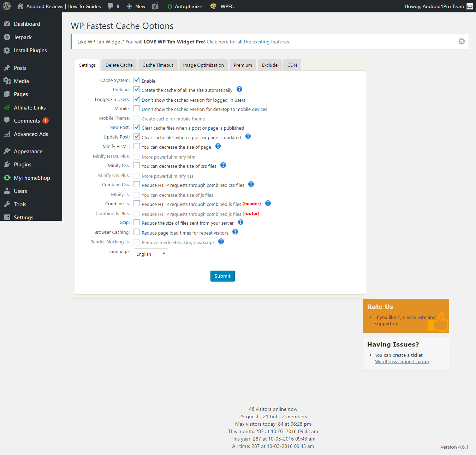Switch to the Cache Timeout tab
The image size is (476, 455).
(158, 65)
